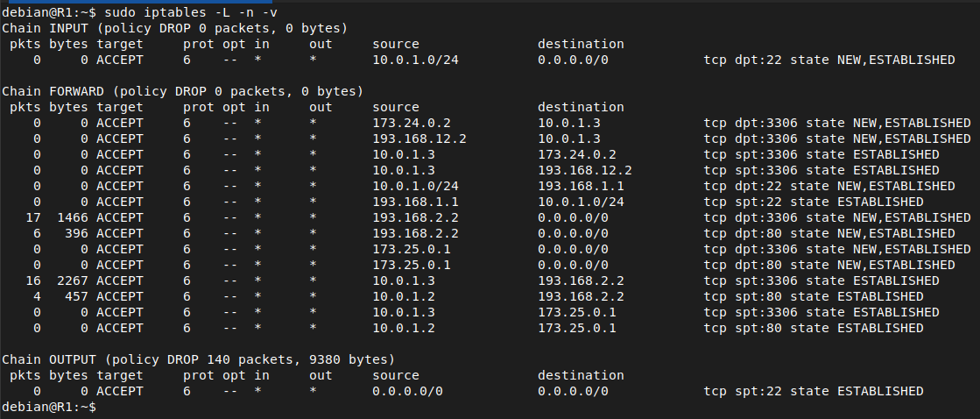This screenshot has height=419, width=980.
Task: Click the 'destination' column header under Chain OUTPUT
Action: click(x=582, y=375)
